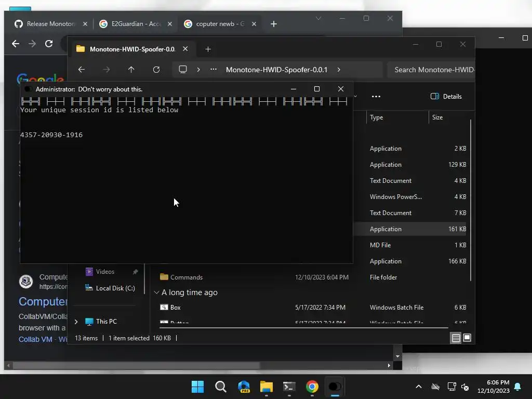Switch to Chrome from taskbar

coord(312,387)
